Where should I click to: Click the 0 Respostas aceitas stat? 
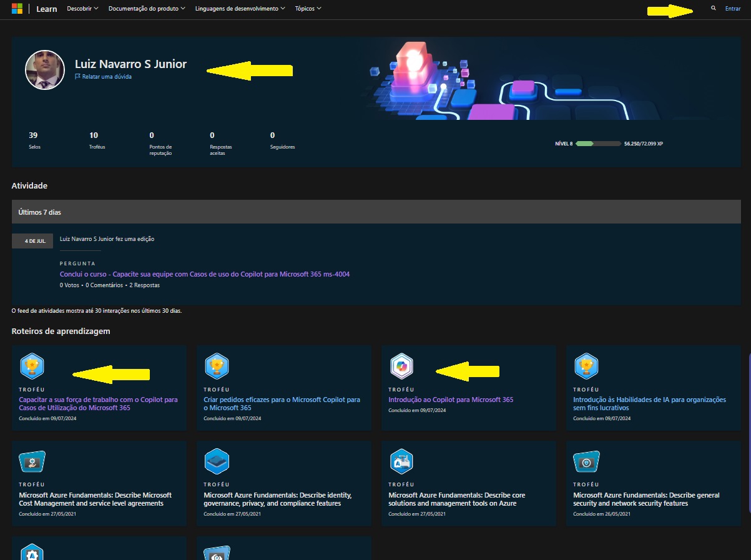pos(221,144)
